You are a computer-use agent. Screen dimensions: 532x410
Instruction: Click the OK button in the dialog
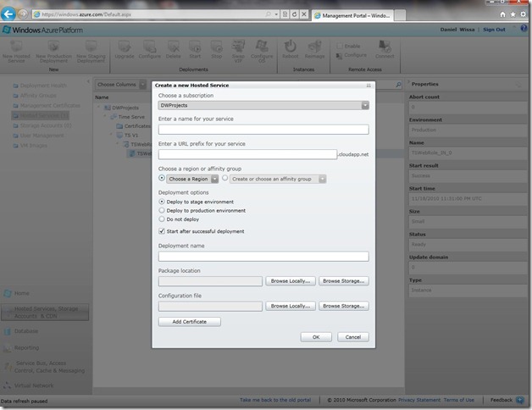[315, 336]
